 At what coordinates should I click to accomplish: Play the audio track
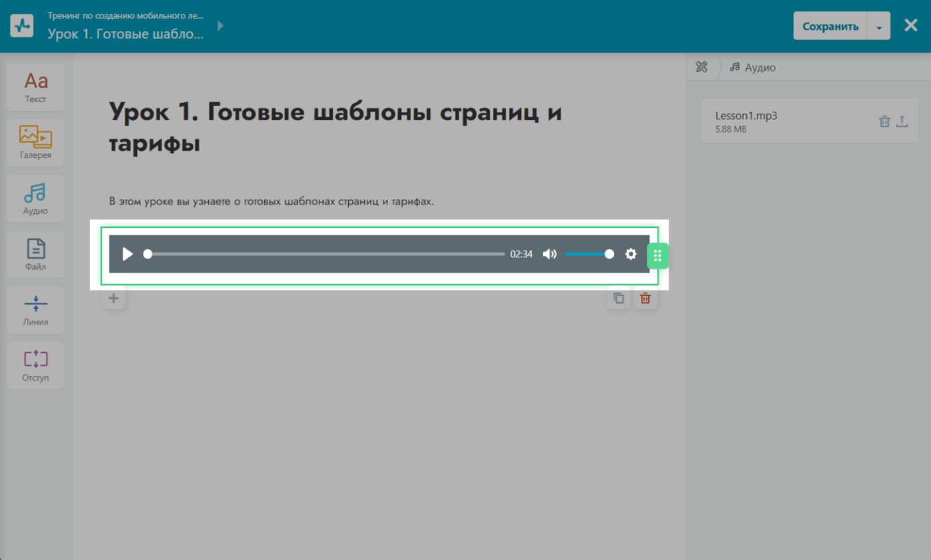point(128,254)
